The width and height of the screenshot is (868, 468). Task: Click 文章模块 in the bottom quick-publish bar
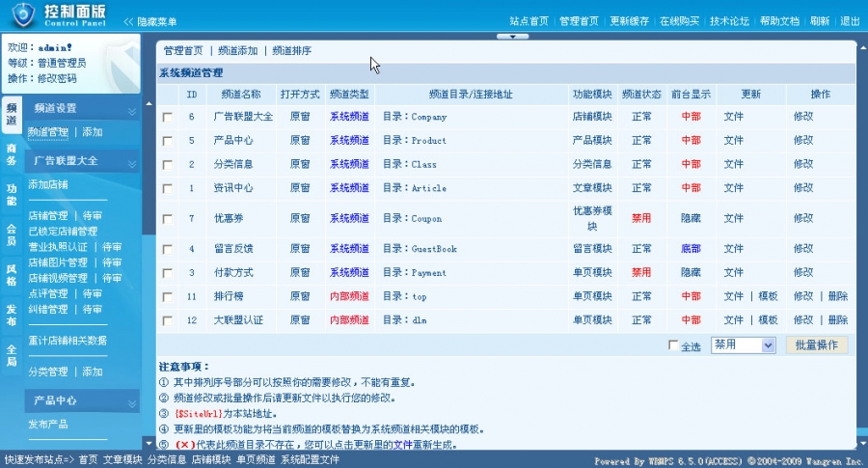point(122,459)
